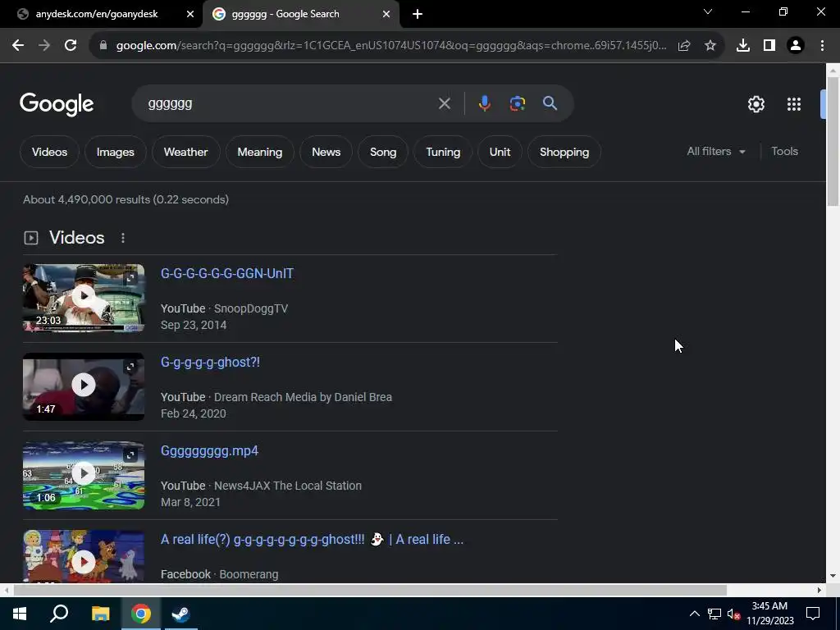Switch to News results
This screenshot has width=840, height=630.
coord(326,152)
